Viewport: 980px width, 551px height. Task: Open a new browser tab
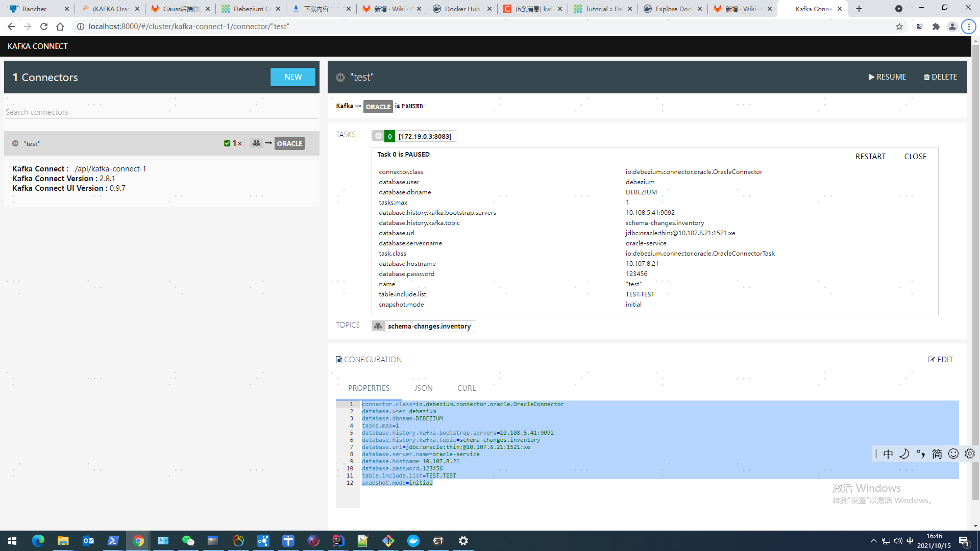[859, 9]
